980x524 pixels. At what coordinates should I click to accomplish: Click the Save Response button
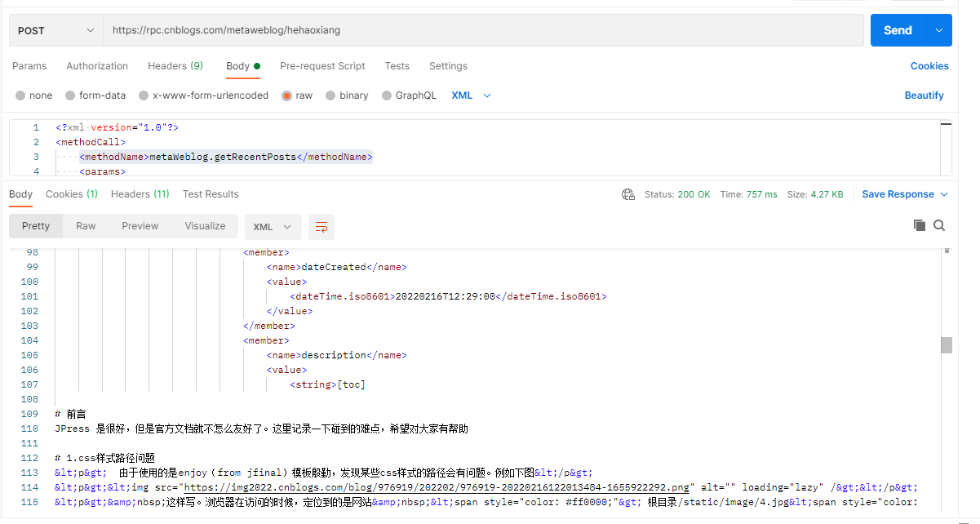pyautogui.click(x=898, y=194)
